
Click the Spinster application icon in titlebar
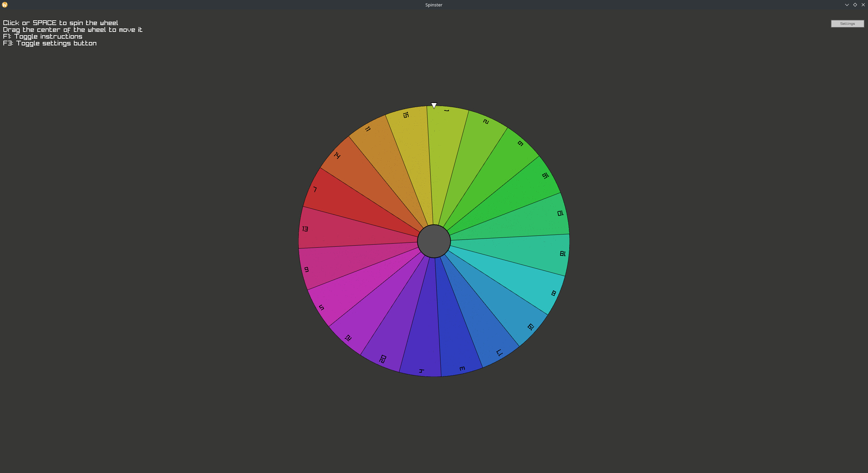coord(5,5)
